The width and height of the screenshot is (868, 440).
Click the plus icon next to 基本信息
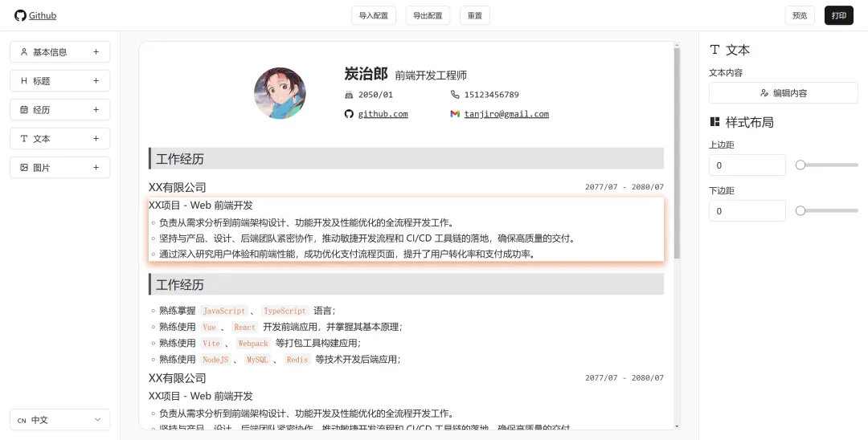[x=96, y=52]
